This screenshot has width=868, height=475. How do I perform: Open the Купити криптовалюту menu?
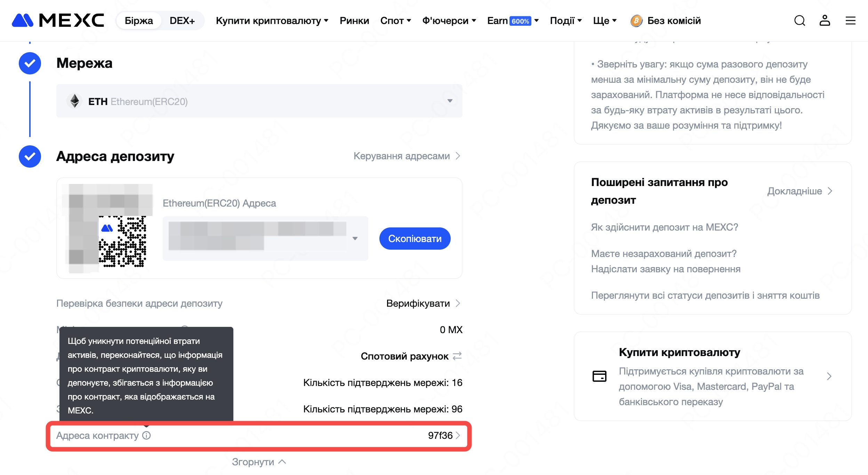(x=272, y=21)
